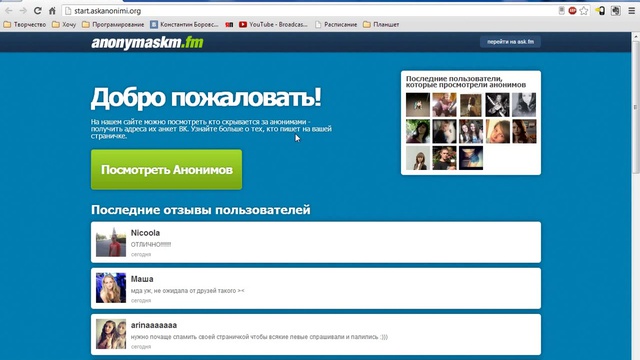Click Маша's review avatar
Image resolution: width=640 pixels, height=360 pixels.
[x=111, y=288]
